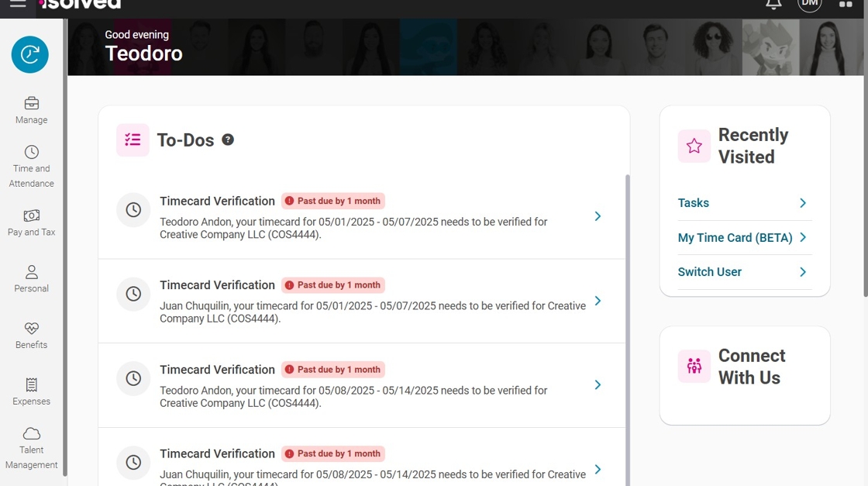Click clock icon of Juan's 05/01/2025 timecard

[x=133, y=294]
